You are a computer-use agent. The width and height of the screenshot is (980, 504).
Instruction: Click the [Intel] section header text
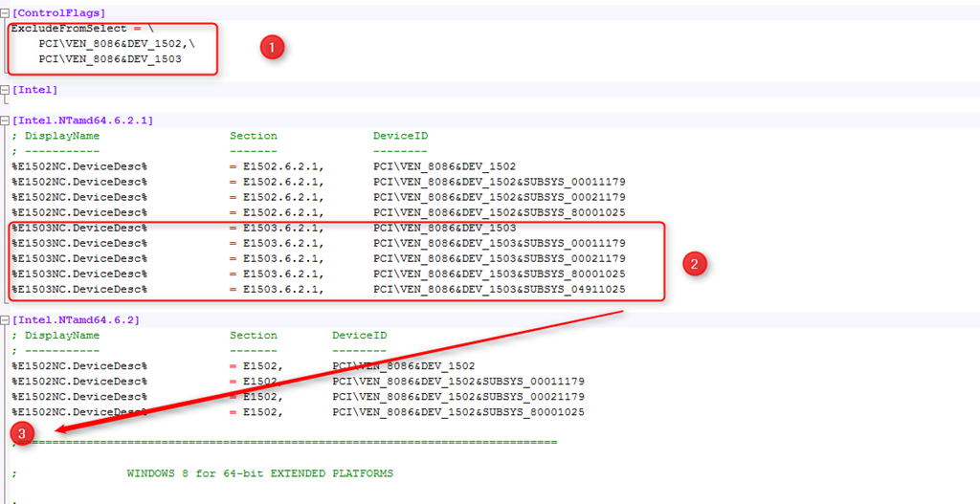[35, 90]
